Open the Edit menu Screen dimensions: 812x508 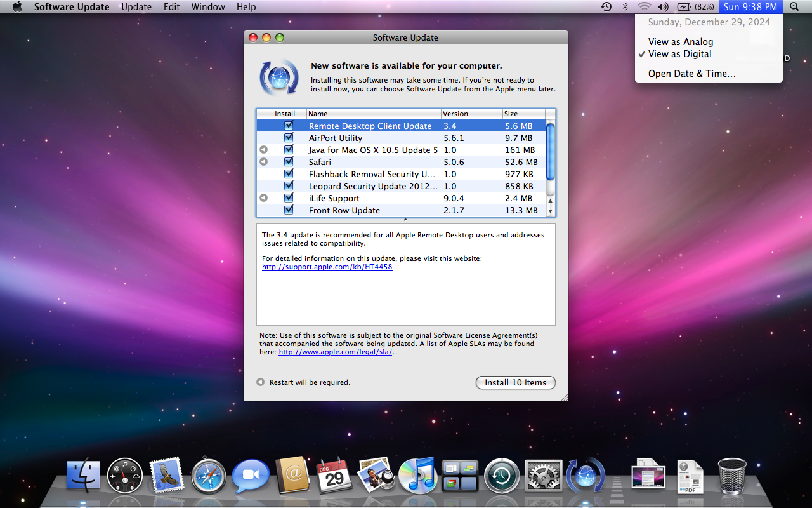[x=171, y=7]
